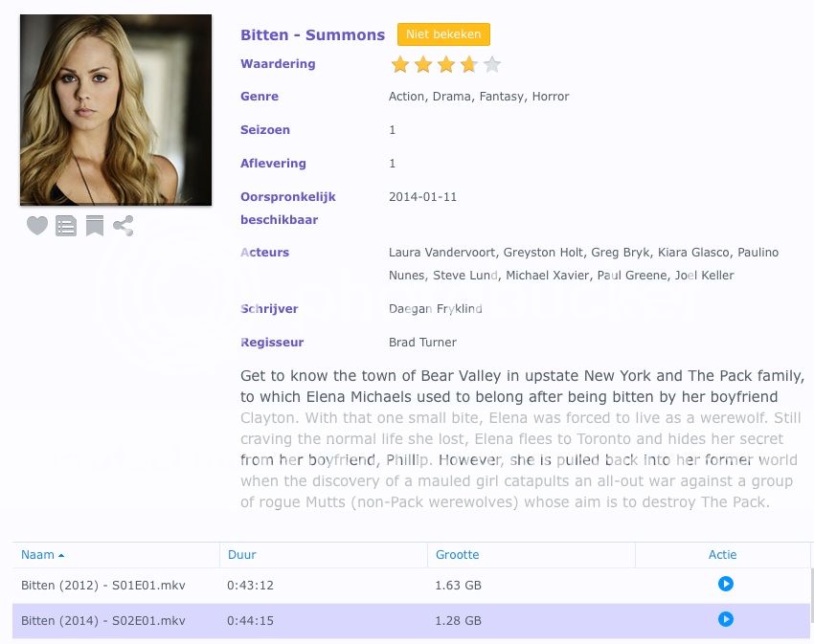Toggle the 'Niet bekeken' watched status
The image size is (814, 644).
pyautogui.click(x=443, y=34)
